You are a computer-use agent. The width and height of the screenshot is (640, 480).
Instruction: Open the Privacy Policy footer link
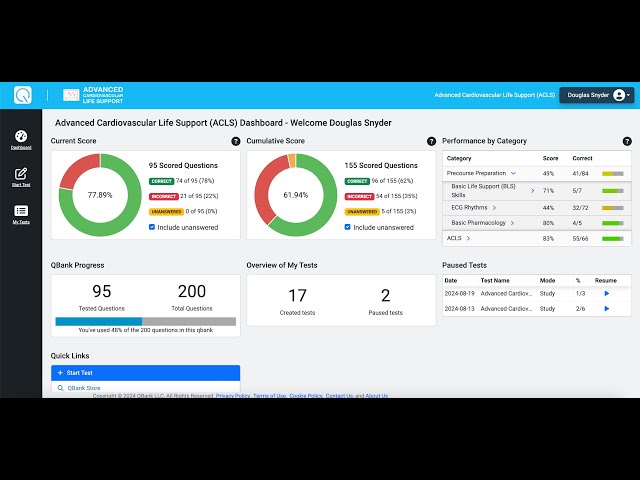[x=233, y=396]
